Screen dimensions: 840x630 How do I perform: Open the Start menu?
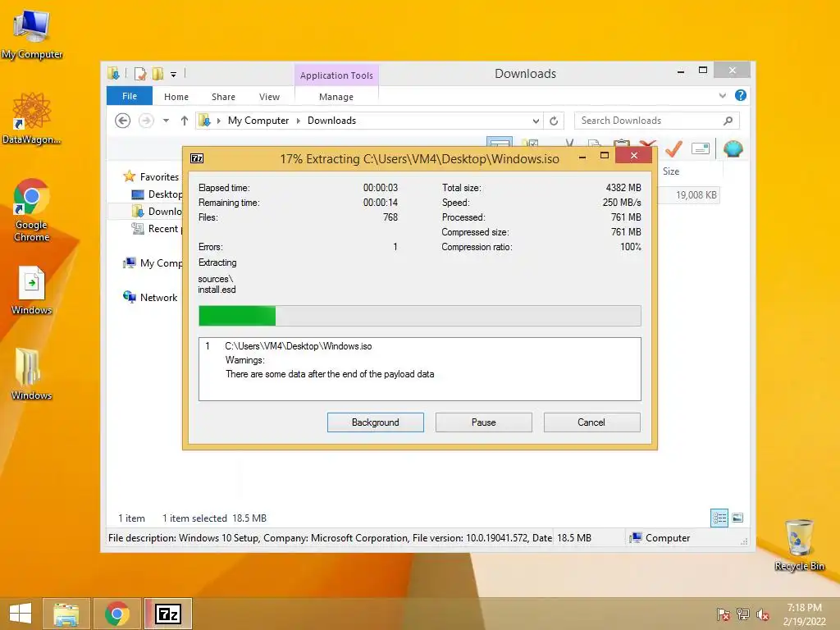[21, 614]
